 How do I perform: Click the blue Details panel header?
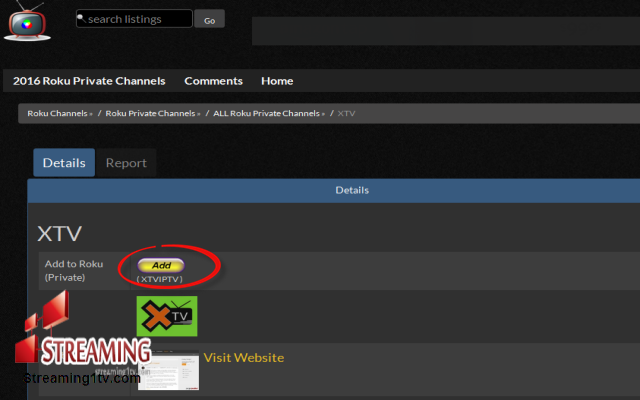333,190
